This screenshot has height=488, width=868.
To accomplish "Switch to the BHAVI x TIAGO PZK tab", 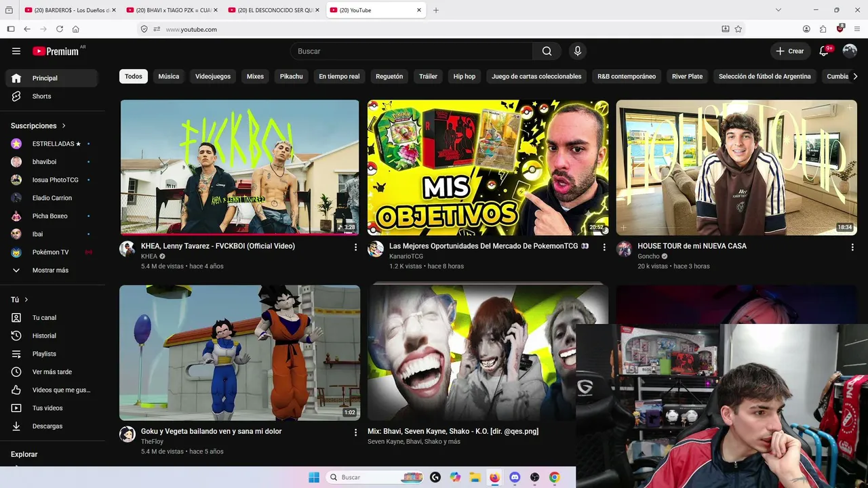I will pos(172,10).
